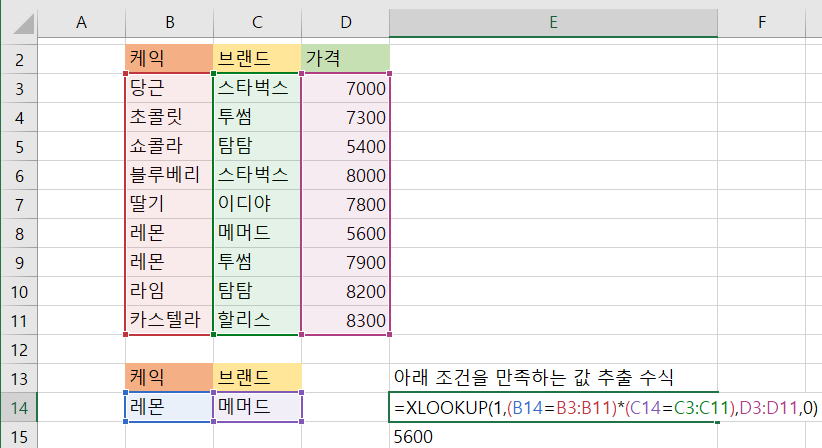Click the 케익 header cell in row 2
This screenshot has height=448, width=822.
pyautogui.click(x=169, y=59)
